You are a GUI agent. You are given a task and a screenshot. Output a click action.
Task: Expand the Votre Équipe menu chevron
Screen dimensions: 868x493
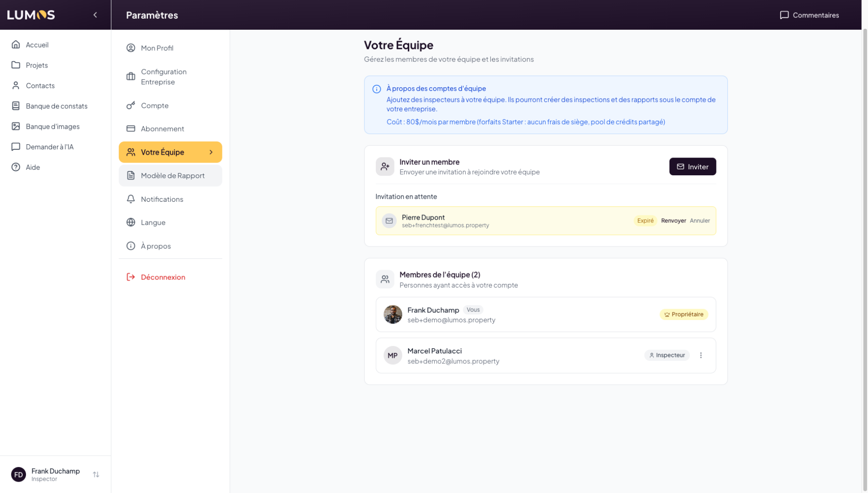coord(211,152)
